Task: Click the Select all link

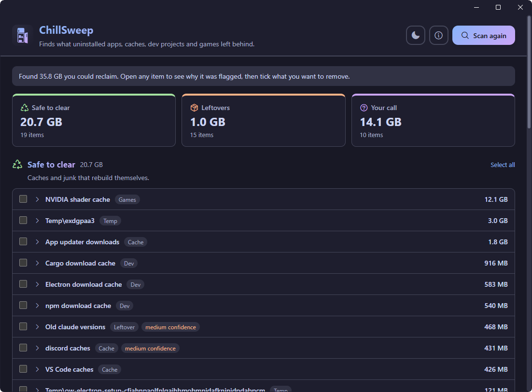Action: pos(503,165)
